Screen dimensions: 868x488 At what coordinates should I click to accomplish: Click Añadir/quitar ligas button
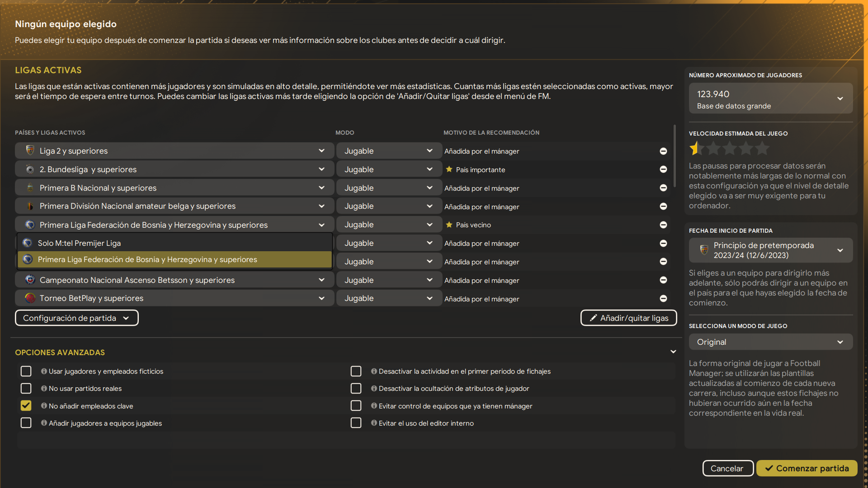[x=628, y=318]
